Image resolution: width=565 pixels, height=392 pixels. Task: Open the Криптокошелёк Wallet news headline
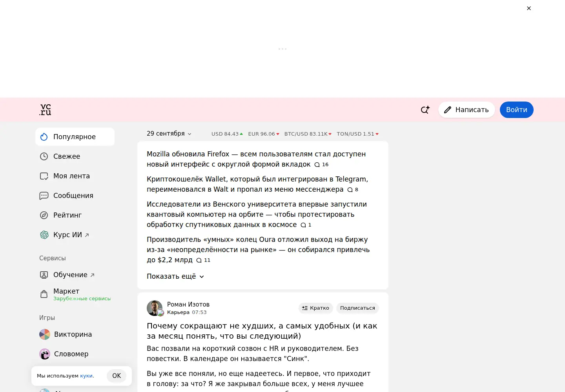[257, 184]
